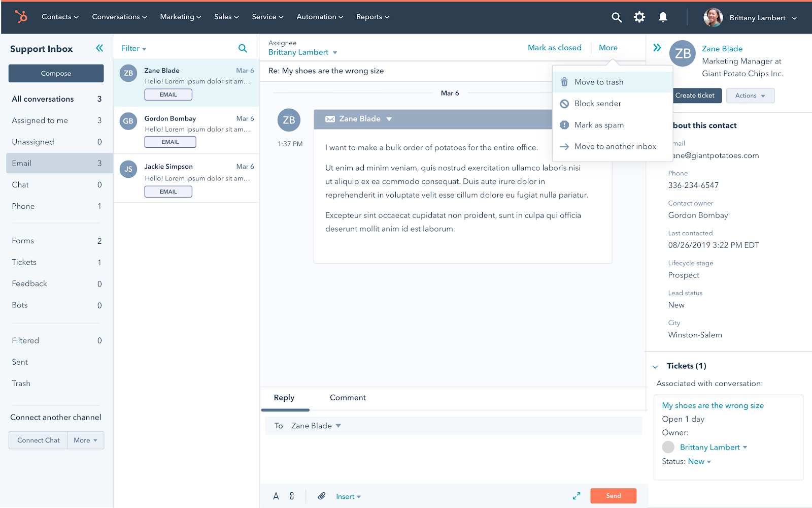
Task: Click the ZB avatar beside the message
Action: [x=289, y=120]
